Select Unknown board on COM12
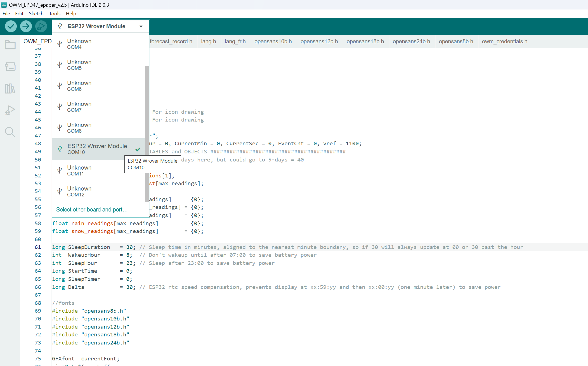Screen dimensions: 588x366 [x=98, y=191]
